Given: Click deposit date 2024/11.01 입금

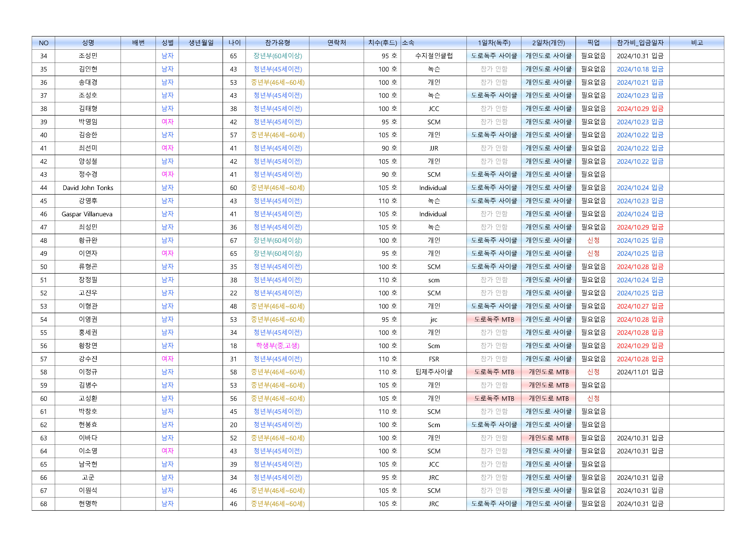Looking at the screenshot, I should pos(640,372).
